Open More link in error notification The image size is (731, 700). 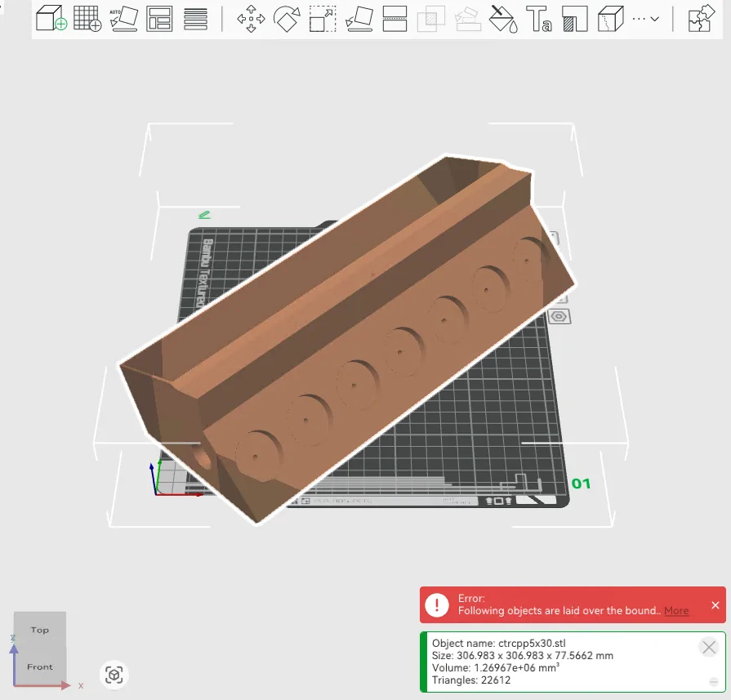pyautogui.click(x=676, y=610)
